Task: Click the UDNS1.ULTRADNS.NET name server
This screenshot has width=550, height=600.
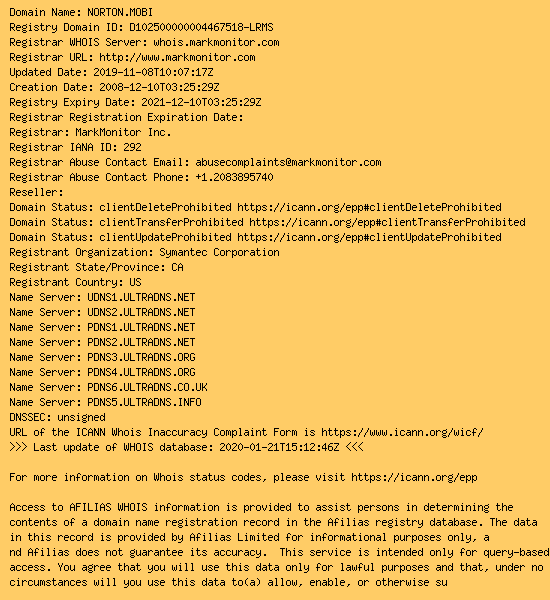Action: [141, 297]
